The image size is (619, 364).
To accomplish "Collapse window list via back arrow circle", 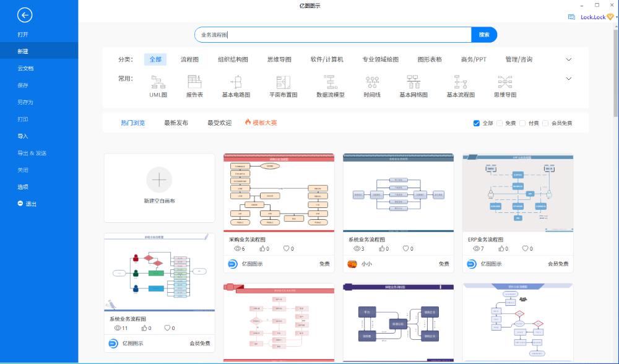I will pyautogui.click(x=24, y=15).
